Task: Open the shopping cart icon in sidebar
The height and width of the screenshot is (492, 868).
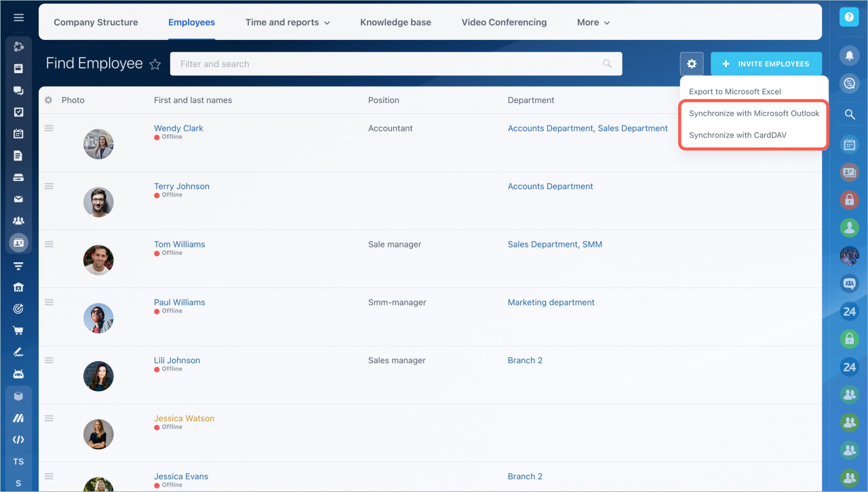Action: pyautogui.click(x=18, y=331)
